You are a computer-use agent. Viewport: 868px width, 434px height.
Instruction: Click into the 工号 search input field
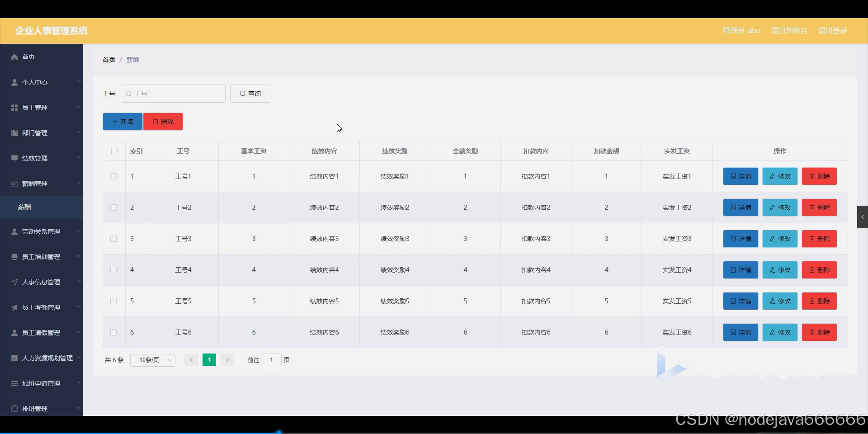point(173,94)
